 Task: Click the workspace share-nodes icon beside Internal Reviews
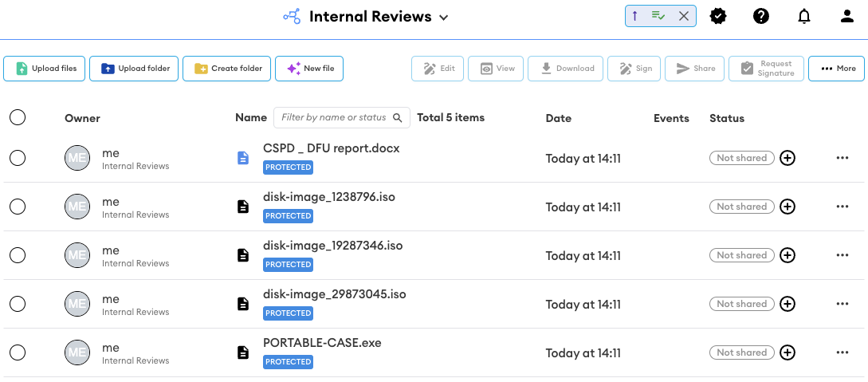coord(292,17)
